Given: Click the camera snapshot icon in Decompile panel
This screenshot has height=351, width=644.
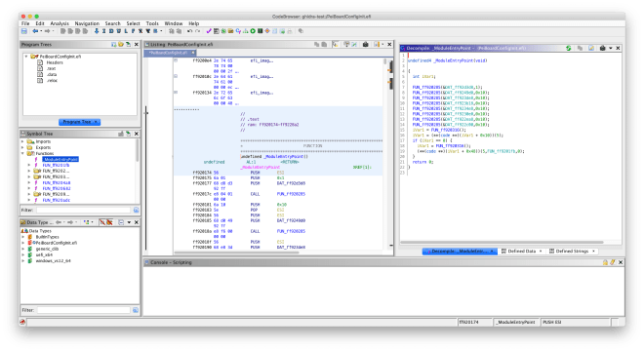Looking at the screenshot, I should tap(602, 48).
